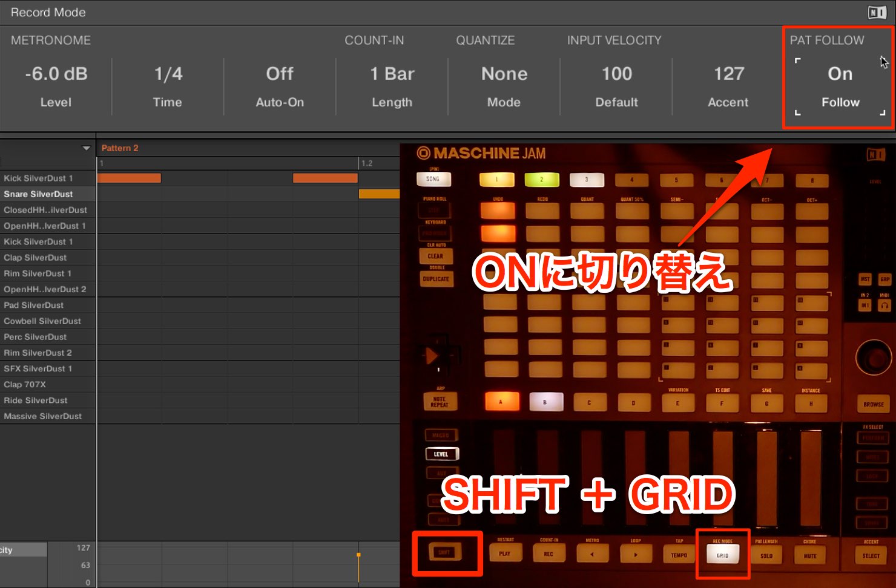Touch the eighth touch strip
The height and width of the screenshot is (588, 896).
click(811, 477)
